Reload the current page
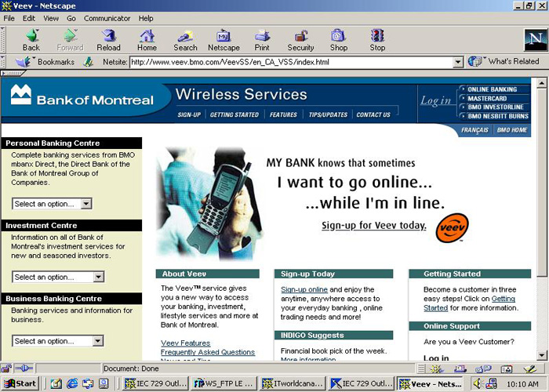Viewport: 549px width, 392px height. [x=108, y=36]
